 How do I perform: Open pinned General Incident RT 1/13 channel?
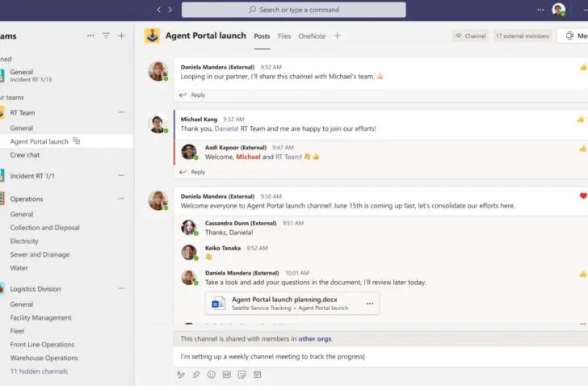[31, 75]
